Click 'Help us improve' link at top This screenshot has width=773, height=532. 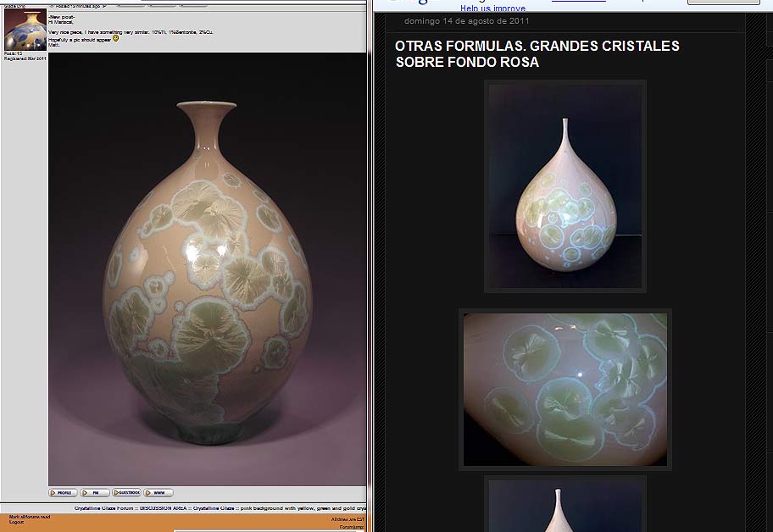point(492,8)
